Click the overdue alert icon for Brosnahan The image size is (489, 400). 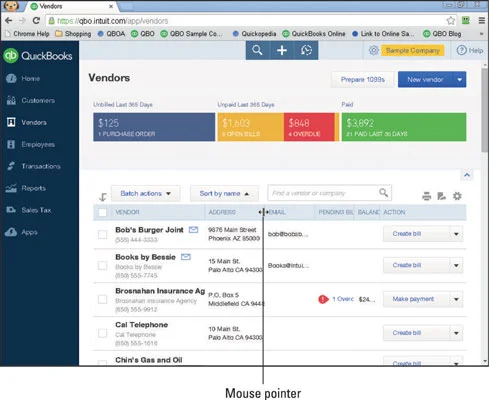pos(323,299)
